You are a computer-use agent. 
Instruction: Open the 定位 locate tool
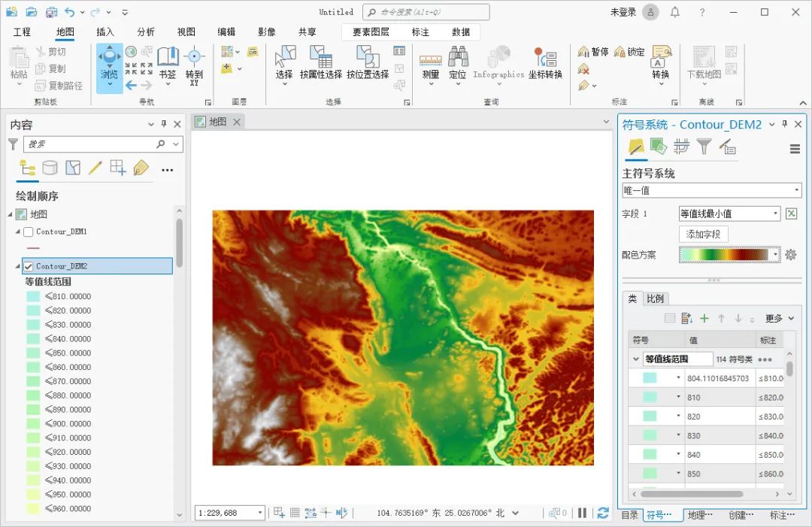tap(458, 65)
